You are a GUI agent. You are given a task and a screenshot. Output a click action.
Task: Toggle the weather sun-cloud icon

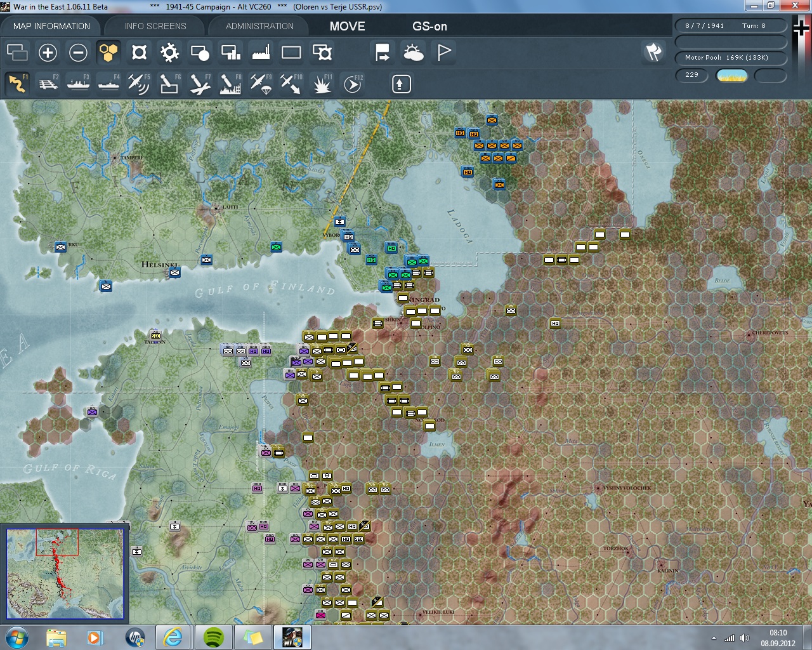pyautogui.click(x=413, y=52)
